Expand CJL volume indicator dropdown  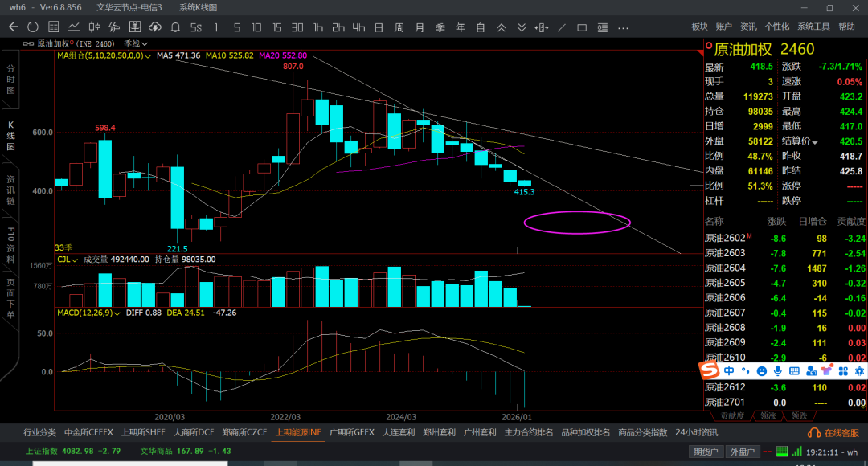(74, 260)
